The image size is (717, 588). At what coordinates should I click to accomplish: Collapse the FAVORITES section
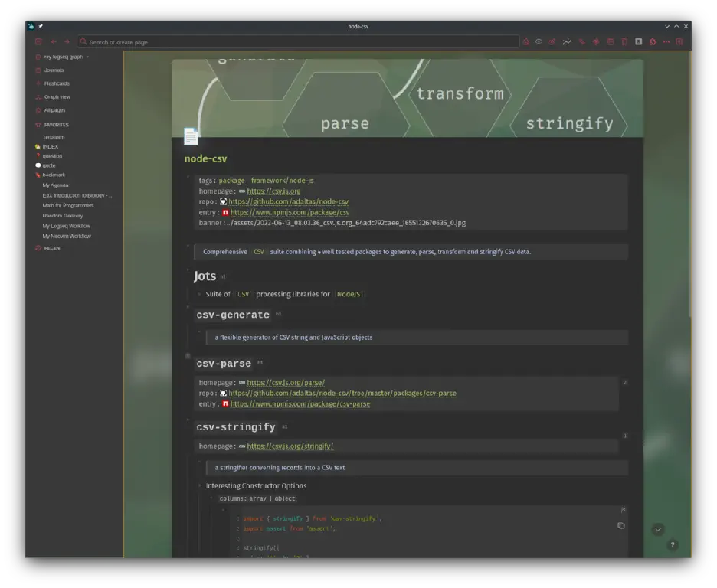pyautogui.click(x=56, y=125)
